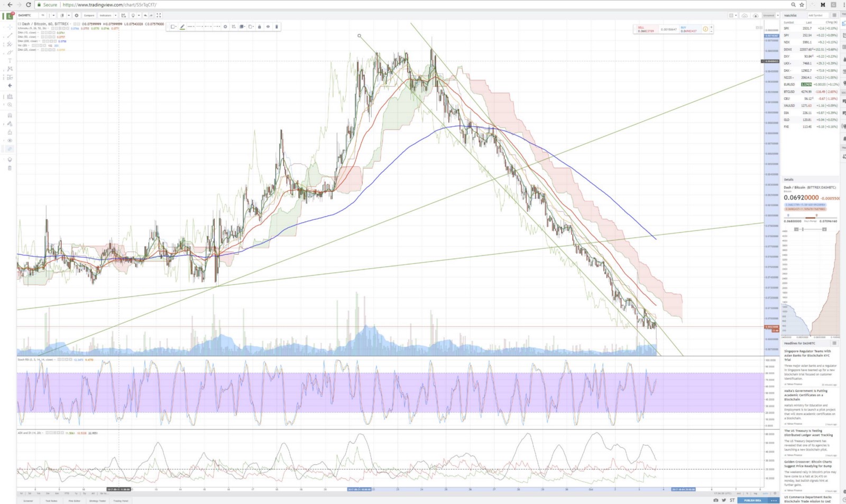Screen dimensions: 846x504
Task: Select BTCUSD row in watchlist
Action: [x=810, y=91]
